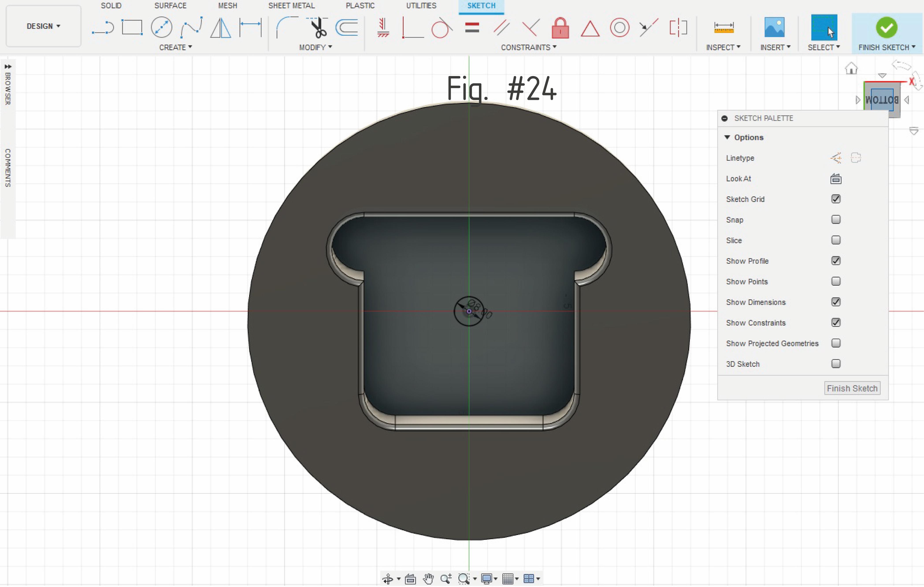The width and height of the screenshot is (924, 587).
Task: Click the Trim scissors icon
Action: coord(318,28)
